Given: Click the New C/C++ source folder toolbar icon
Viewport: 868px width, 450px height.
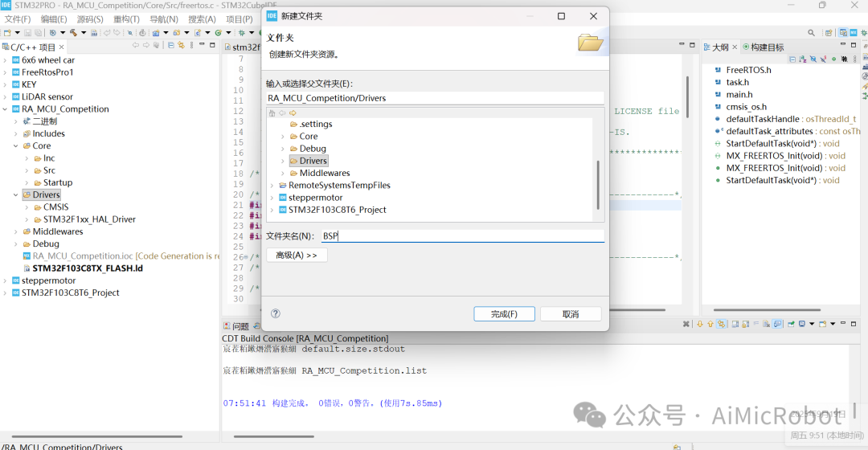Looking at the screenshot, I should [x=177, y=33].
